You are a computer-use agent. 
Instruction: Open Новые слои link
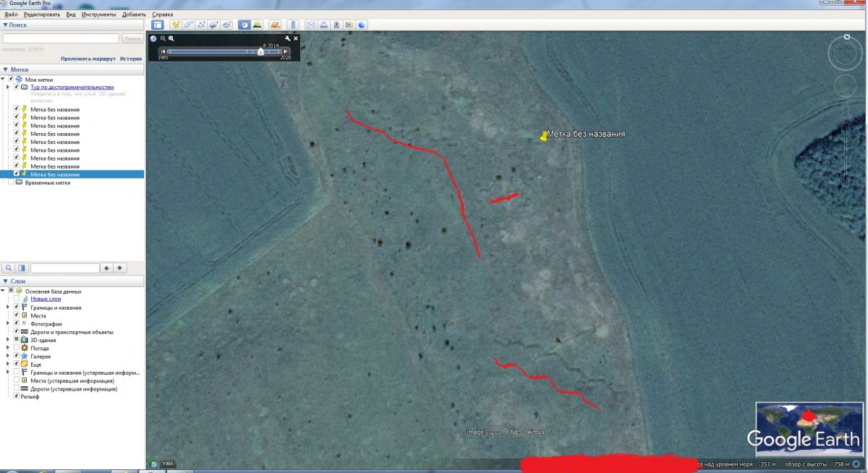(x=46, y=299)
